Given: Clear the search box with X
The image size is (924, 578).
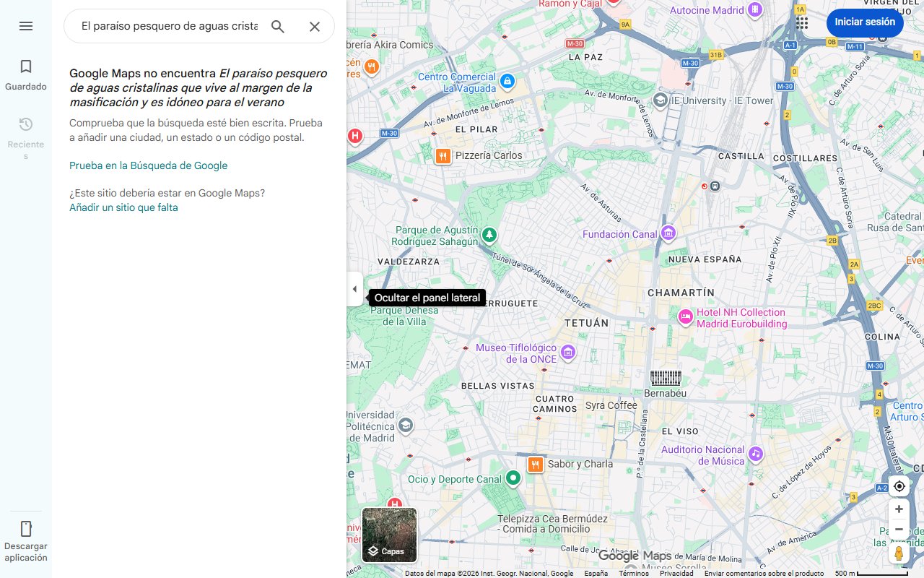Looking at the screenshot, I should (315, 27).
